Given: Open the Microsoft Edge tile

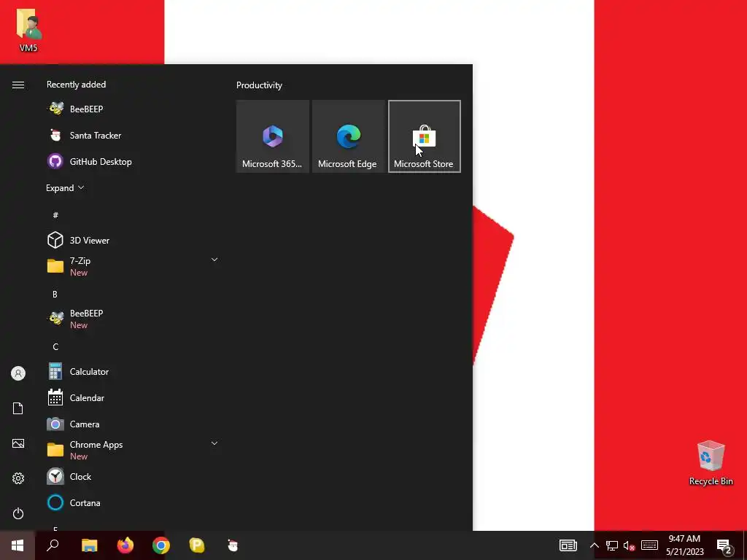Looking at the screenshot, I should point(348,136).
